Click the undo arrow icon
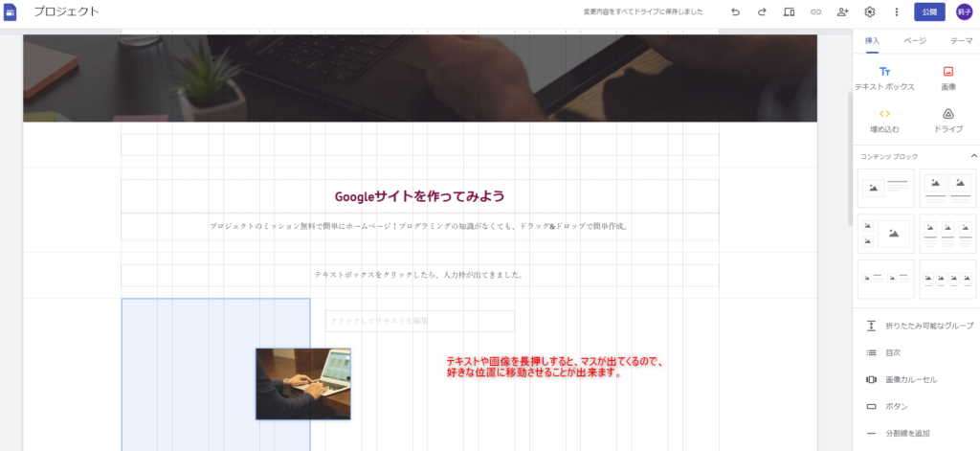This screenshot has width=980, height=451. point(735,12)
